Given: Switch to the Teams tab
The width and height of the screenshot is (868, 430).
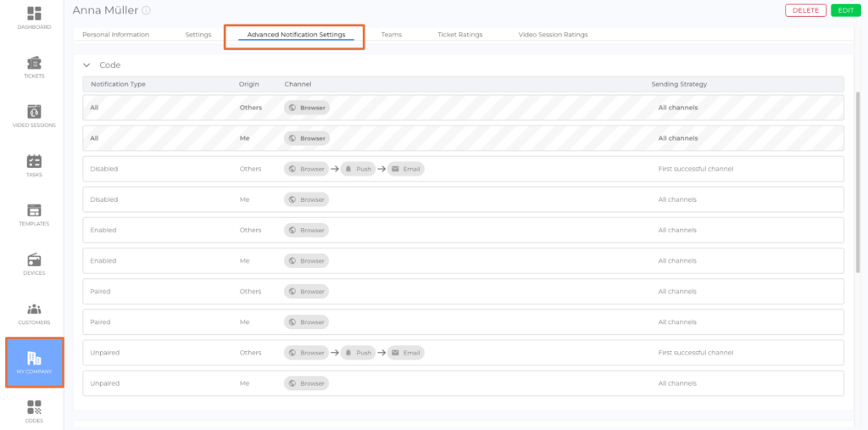Looking at the screenshot, I should tap(391, 35).
